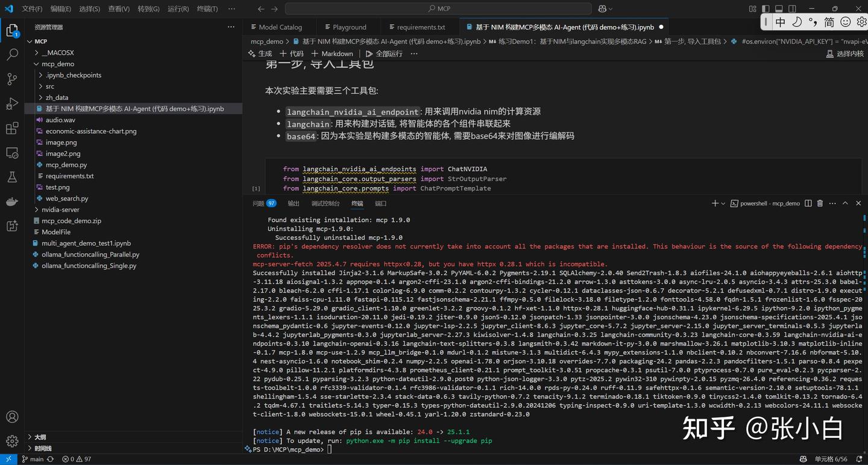
Task: Click the remote window indicator in status bar
Action: pos(8,459)
